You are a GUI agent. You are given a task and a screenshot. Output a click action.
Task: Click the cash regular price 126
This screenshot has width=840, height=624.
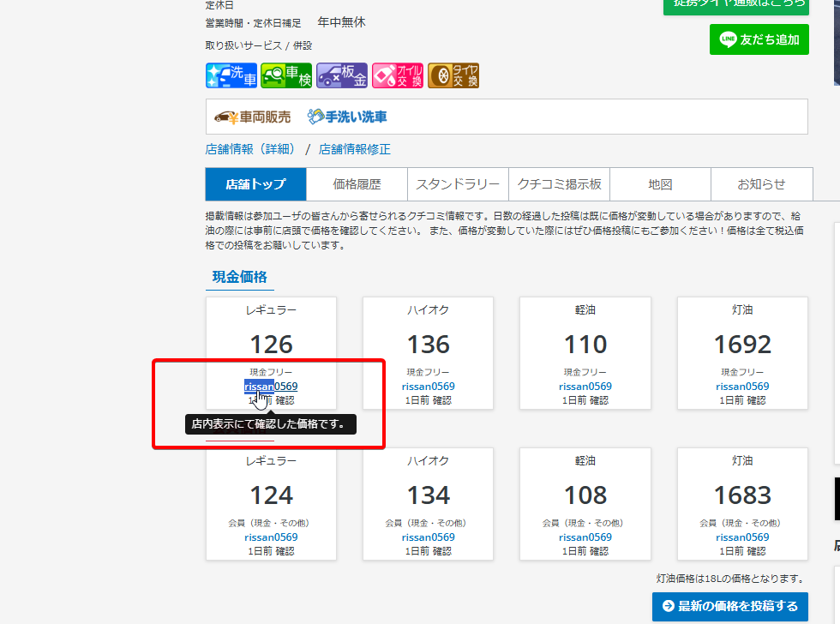[271, 345]
